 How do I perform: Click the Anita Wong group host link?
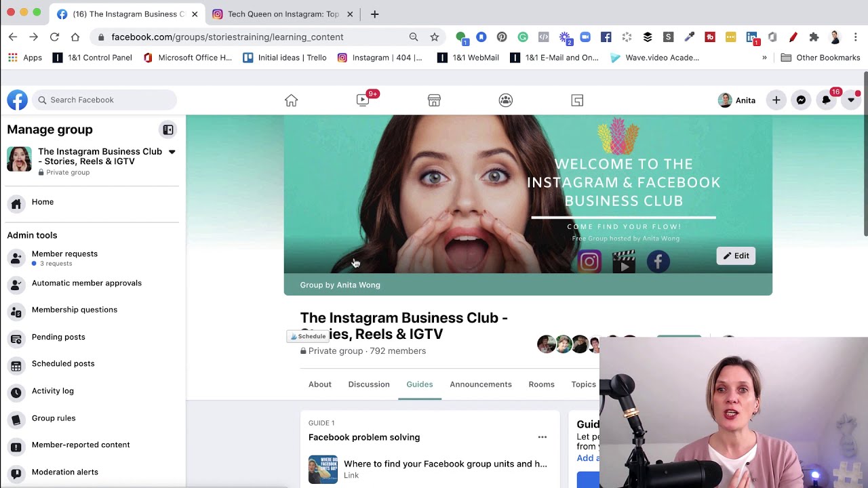tap(359, 285)
